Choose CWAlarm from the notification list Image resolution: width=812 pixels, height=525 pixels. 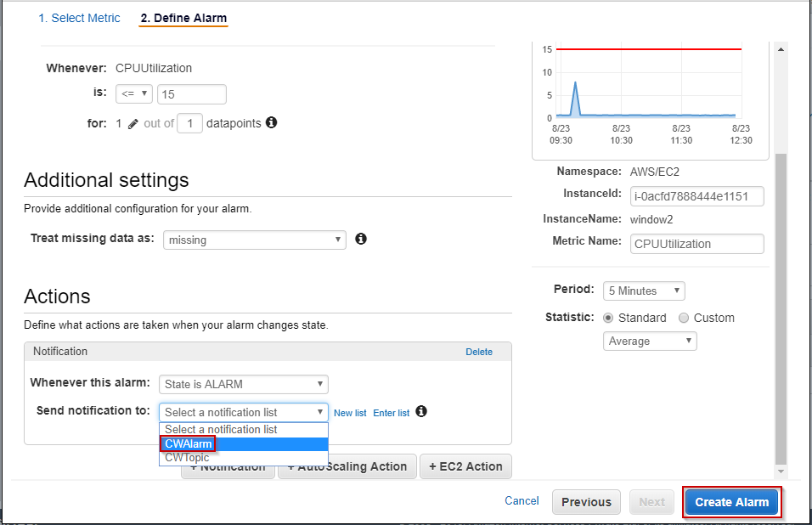coord(189,443)
